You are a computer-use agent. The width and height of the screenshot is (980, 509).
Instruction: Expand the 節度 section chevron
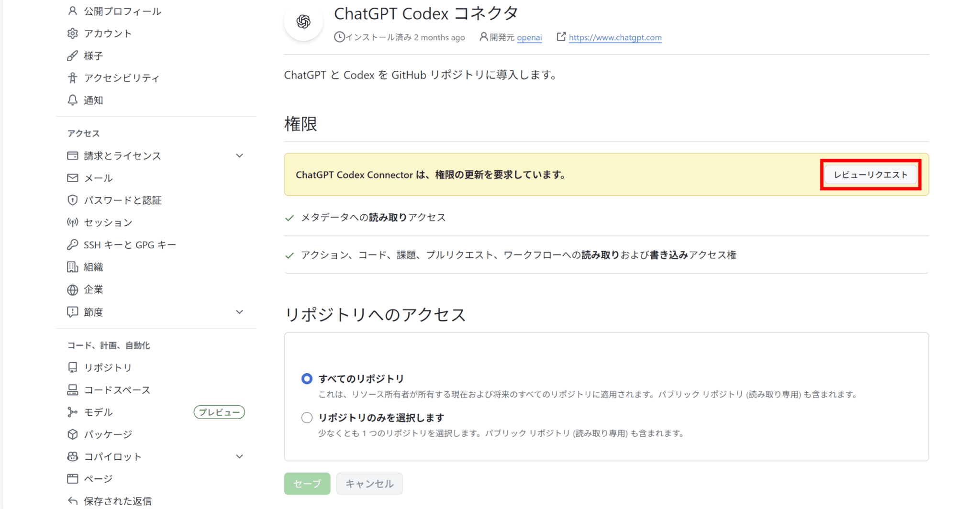pyautogui.click(x=240, y=312)
